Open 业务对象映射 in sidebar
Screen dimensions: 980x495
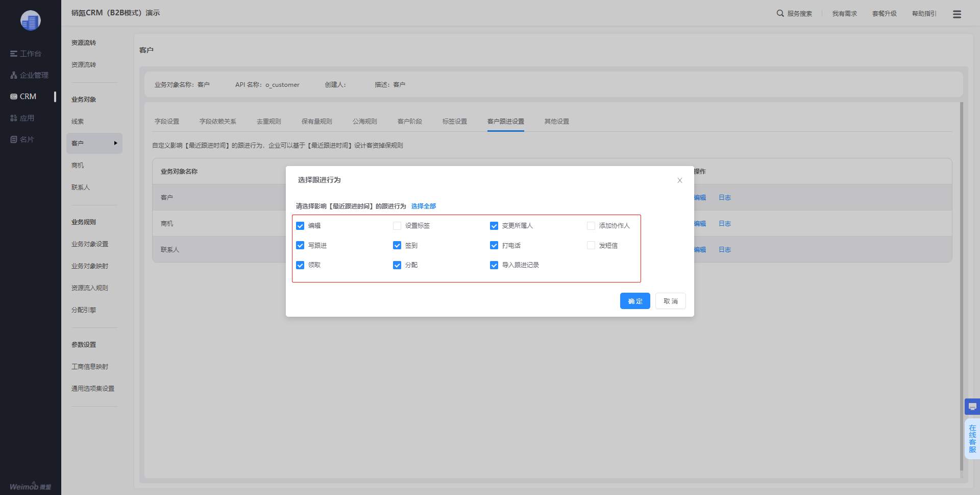pyautogui.click(x=90, y=266)
